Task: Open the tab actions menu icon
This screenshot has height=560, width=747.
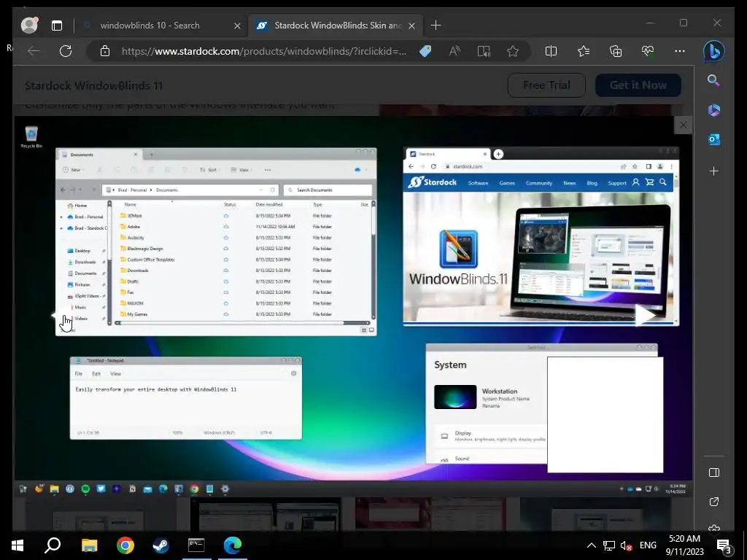Action: click(57, 26)
